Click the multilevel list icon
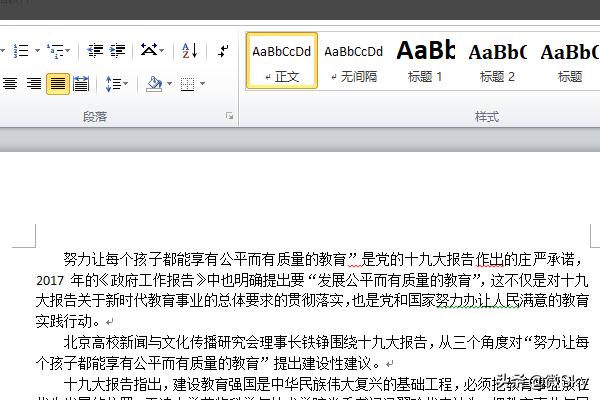Viewport: 600px width, 400px height. click(56, 49)
